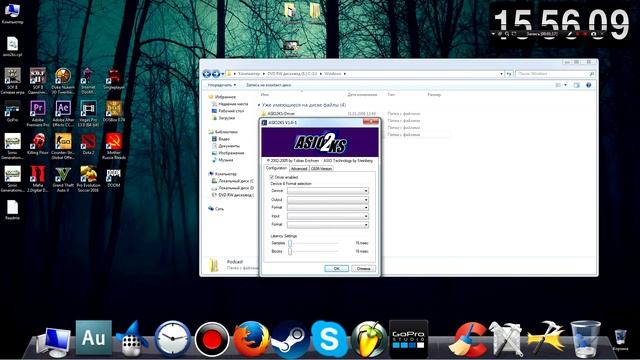
Task: Adjust the Blocks latency slider
Action: point(290,251)
